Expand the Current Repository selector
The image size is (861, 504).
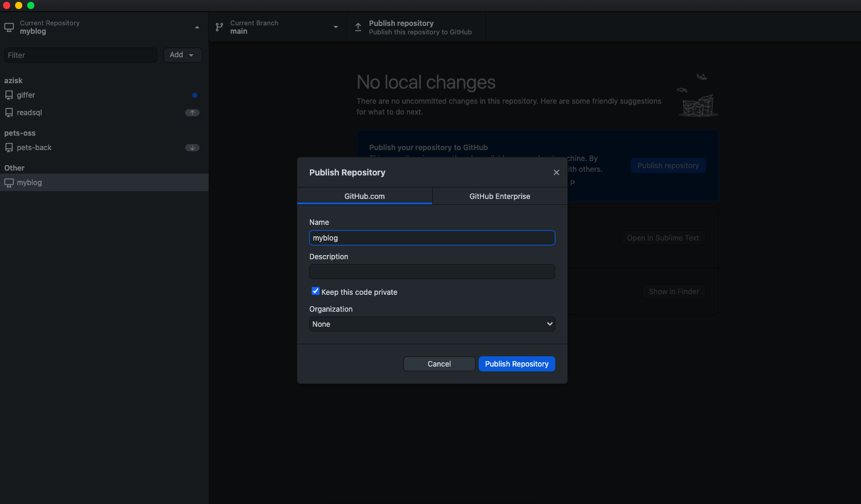(x=104, y=27)
